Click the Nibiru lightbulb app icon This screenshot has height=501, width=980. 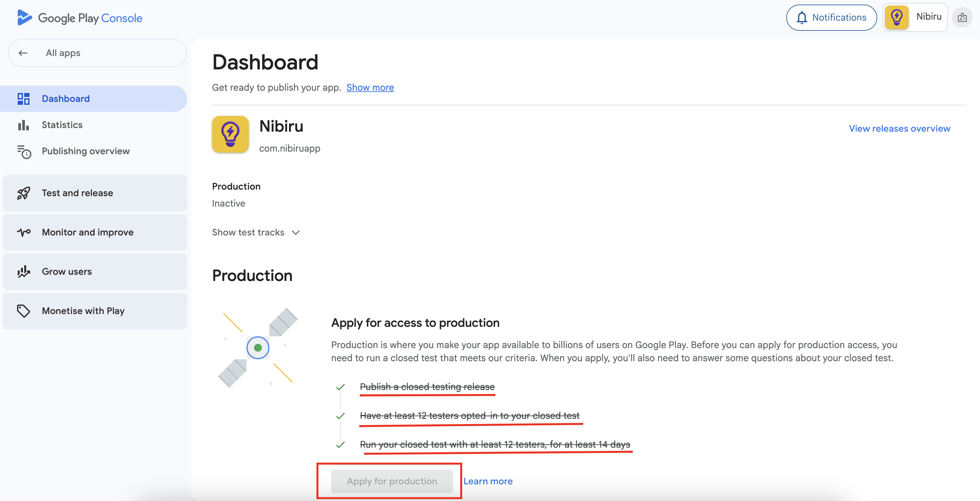(x=230, y=134)
